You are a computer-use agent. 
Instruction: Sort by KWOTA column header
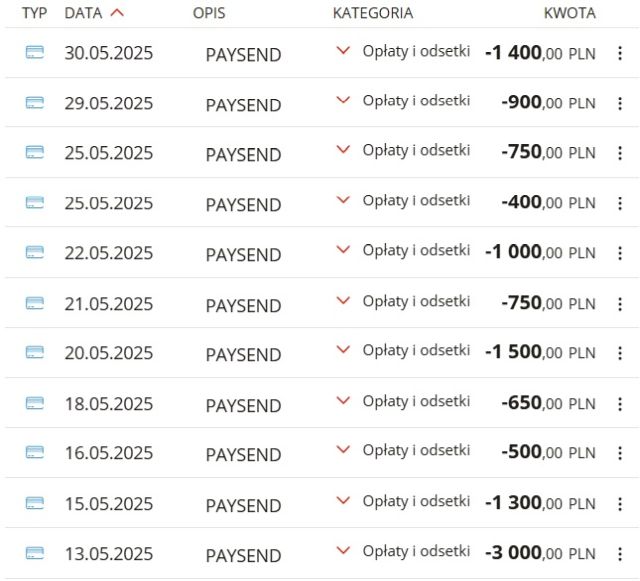pos(570,13)
